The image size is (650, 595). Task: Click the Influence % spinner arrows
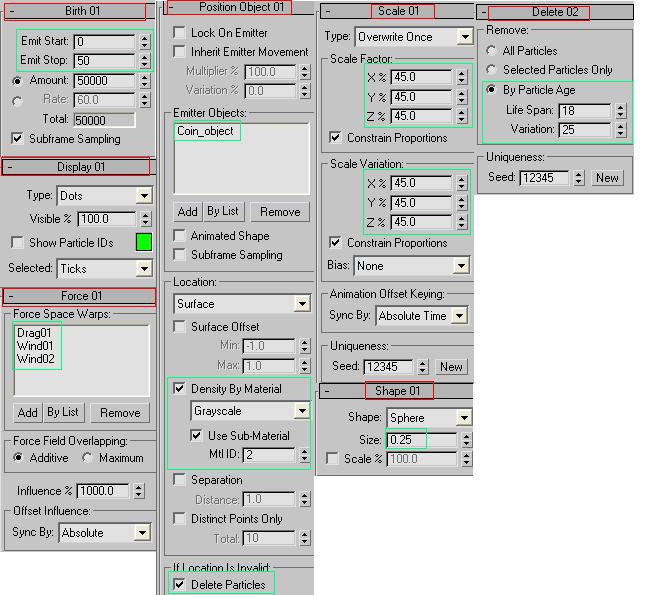144,491
